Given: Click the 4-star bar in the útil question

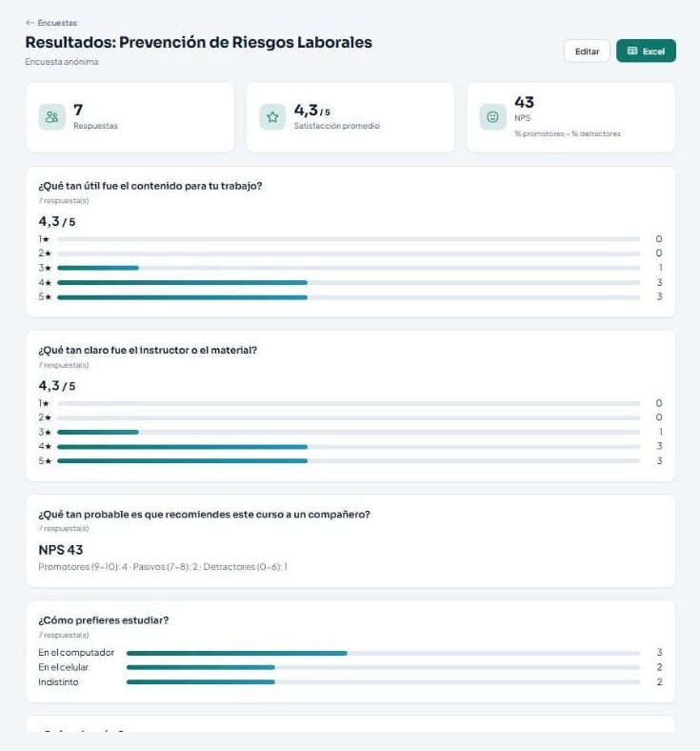Looking at the screenshot, I should [x=349, y=283].
